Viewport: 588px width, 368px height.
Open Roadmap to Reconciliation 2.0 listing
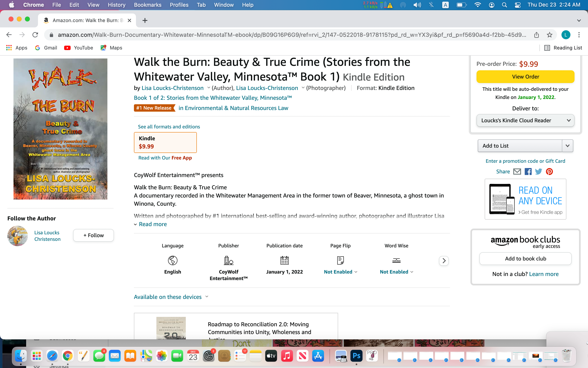click(x=259, y=328)
